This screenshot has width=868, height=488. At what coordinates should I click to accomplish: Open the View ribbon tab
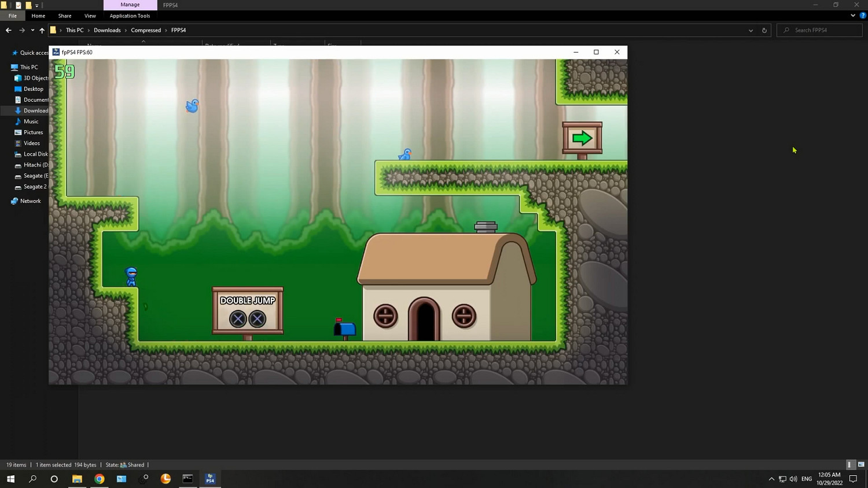(90, 16)
